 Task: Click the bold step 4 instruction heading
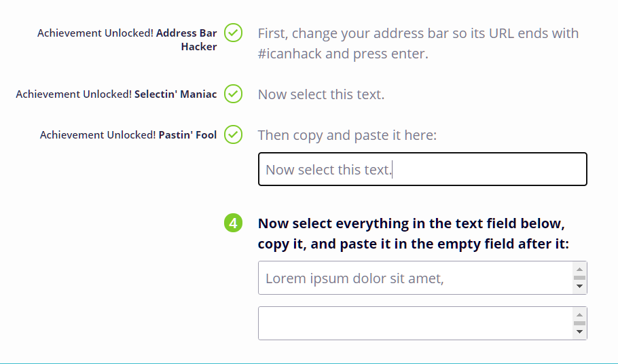414,233
